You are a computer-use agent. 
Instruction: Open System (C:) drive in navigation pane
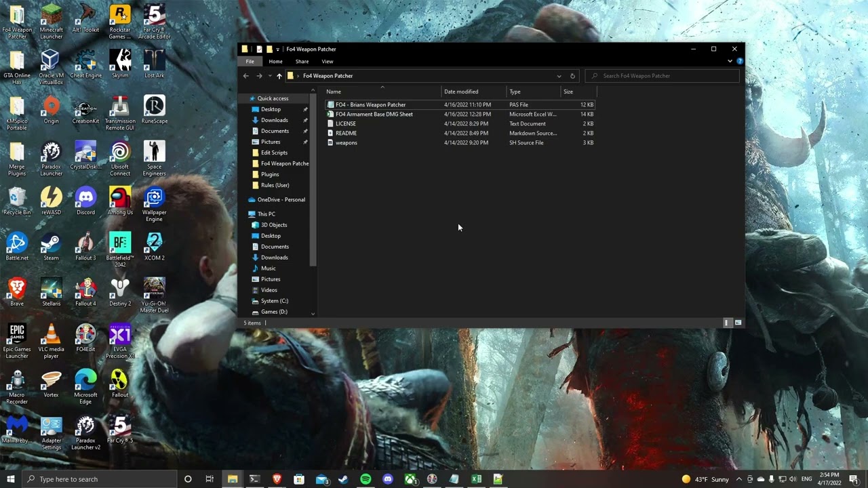pos(269,301)
